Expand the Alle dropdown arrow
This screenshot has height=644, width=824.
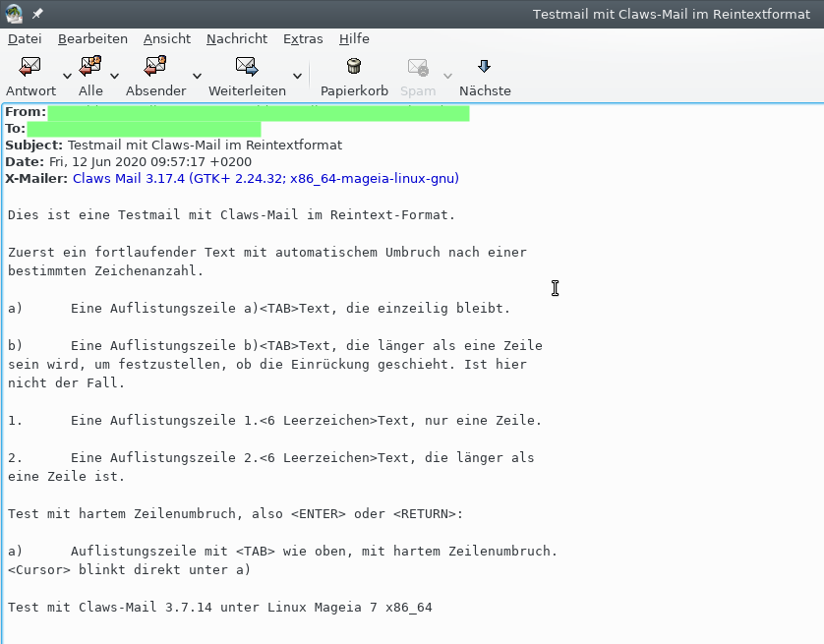point(115,76)
